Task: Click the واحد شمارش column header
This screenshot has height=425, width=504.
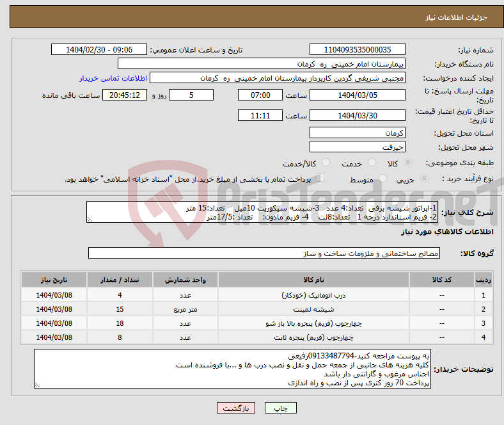Action: tap(185, 280)
